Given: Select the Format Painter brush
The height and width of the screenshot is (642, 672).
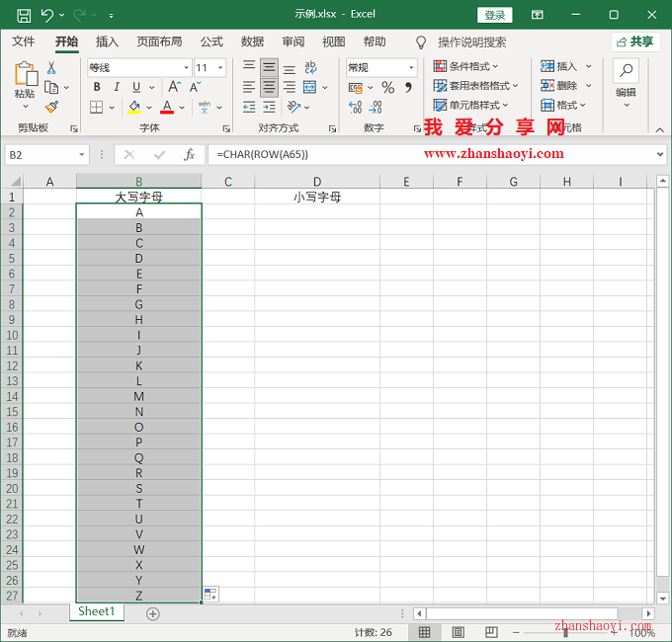Looking at the screenshot, I should (51, 107).
